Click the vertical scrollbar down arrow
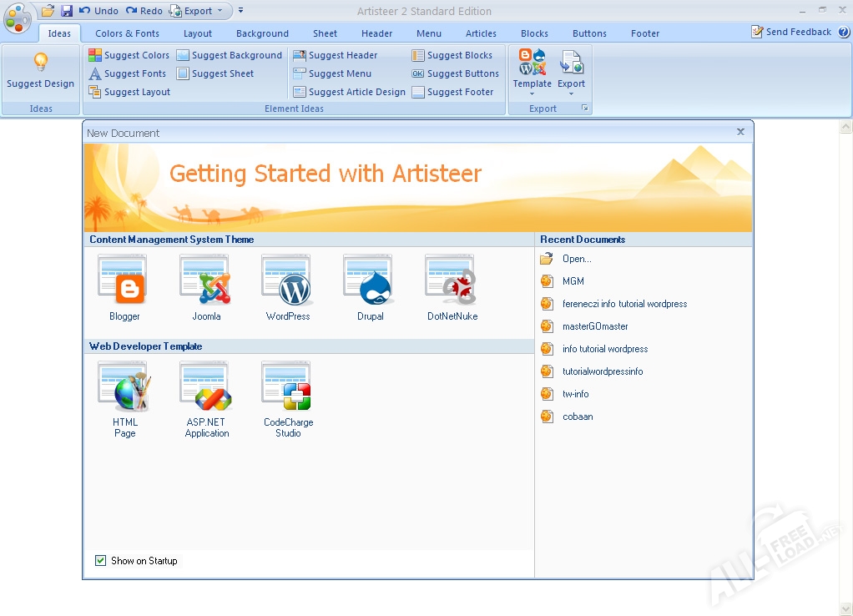Image resolution: width=853 pixels, height=616 pixels. tap(845, 608)
